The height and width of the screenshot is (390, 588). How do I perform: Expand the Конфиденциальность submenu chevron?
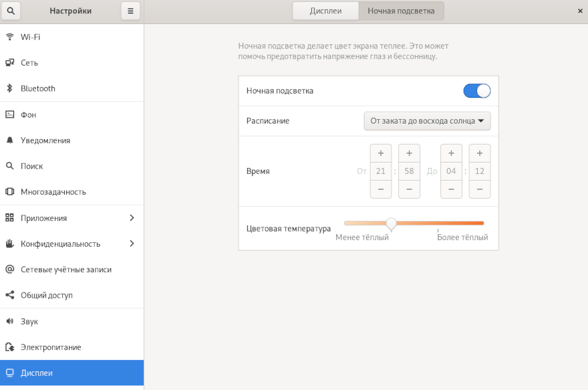132,243
